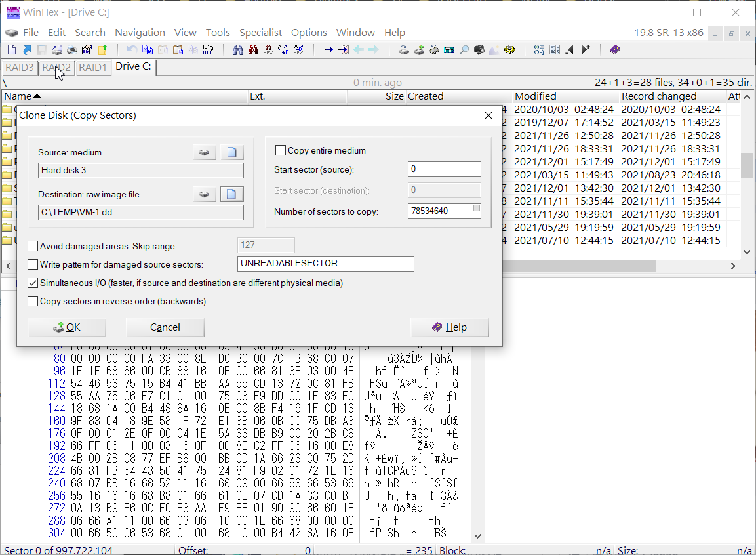
Task: Enable the Copy entire medium checkbox
Action: coord(280,150)
